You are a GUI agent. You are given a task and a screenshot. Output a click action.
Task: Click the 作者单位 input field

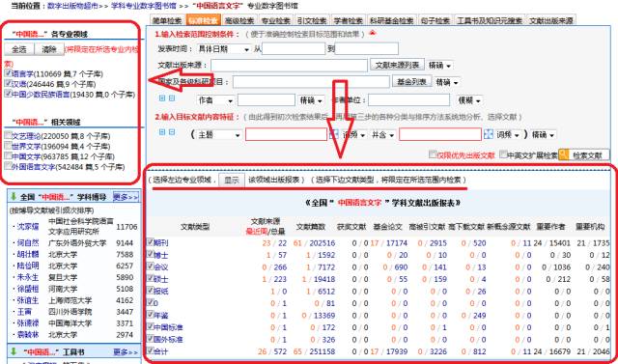pyautogui.click(x=408, y=100)
